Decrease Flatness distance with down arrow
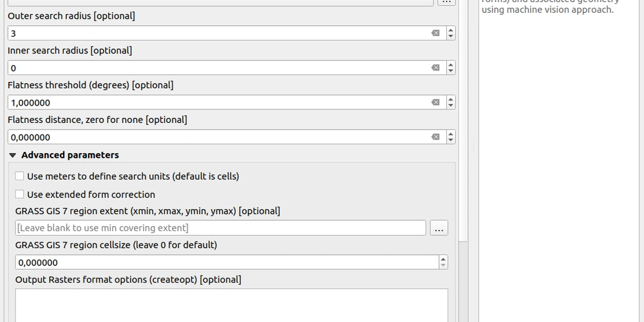Screen dimensions: 644x322 click(x=451, y=140)
